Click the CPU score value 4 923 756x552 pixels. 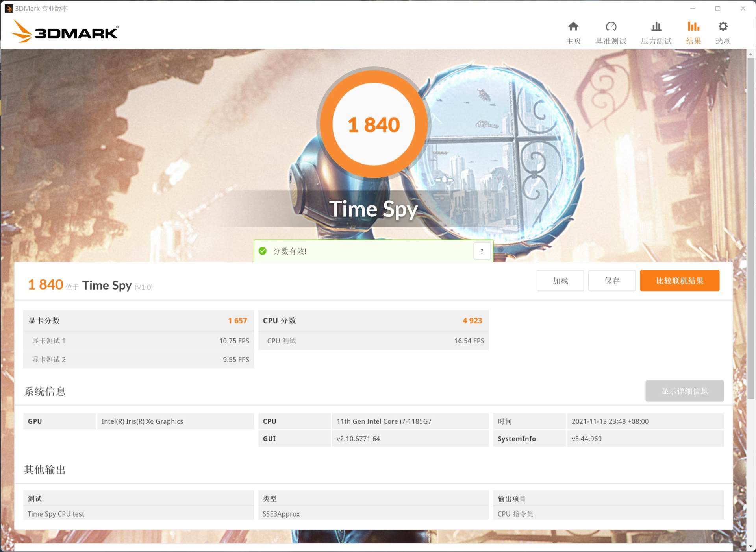[x=472, y=321]
